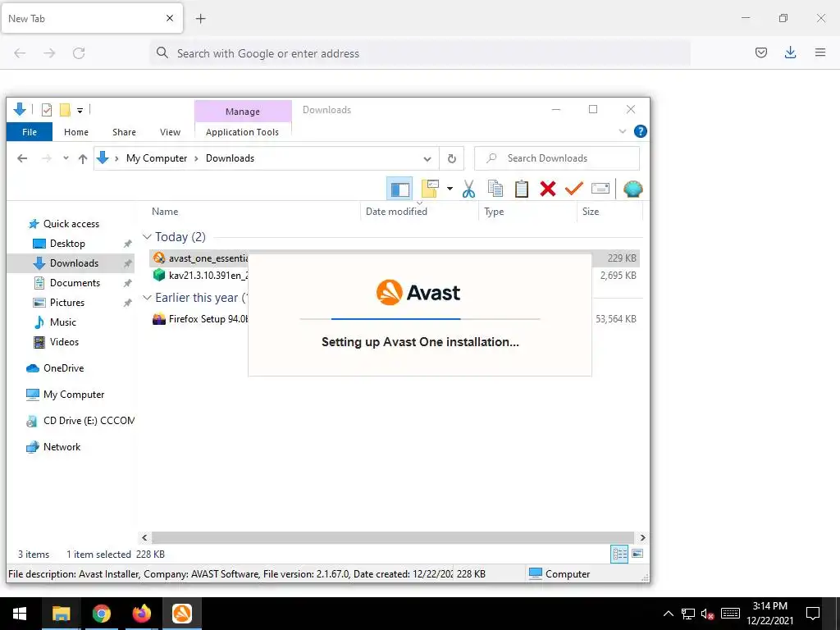The image size is (840, 630).
Task: Click Chrome icon in the taskbar
Action: [x=101, y=614]
